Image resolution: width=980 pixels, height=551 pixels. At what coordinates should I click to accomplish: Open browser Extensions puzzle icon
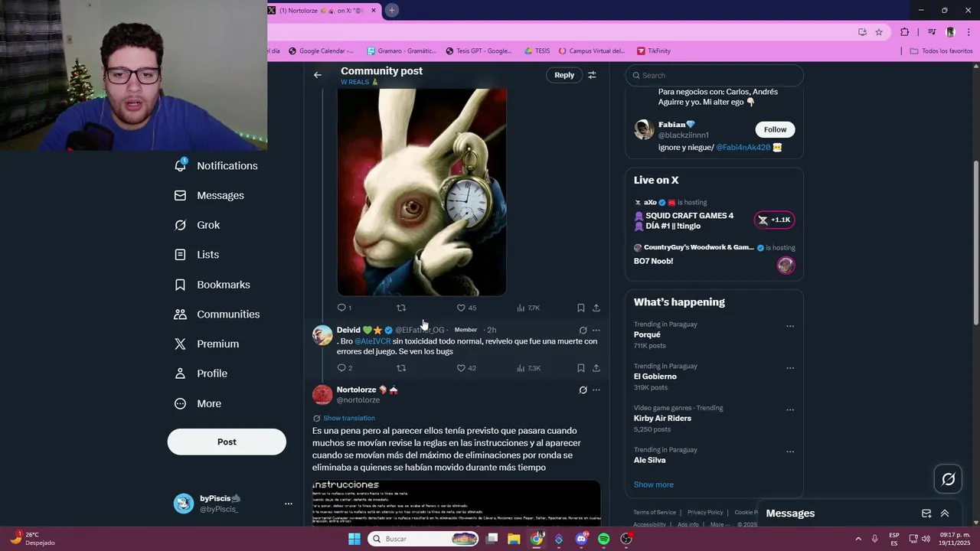point(905,32)
